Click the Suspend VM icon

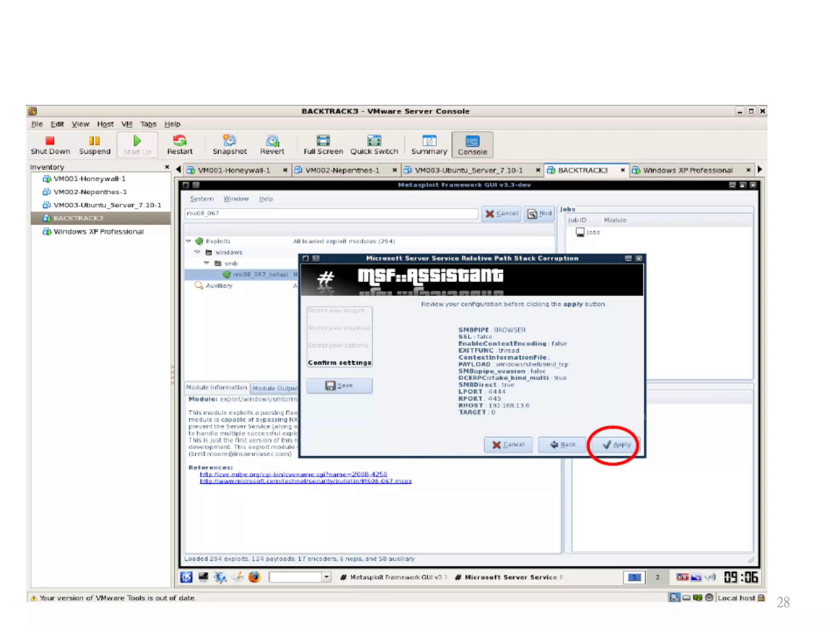[94, 142]
